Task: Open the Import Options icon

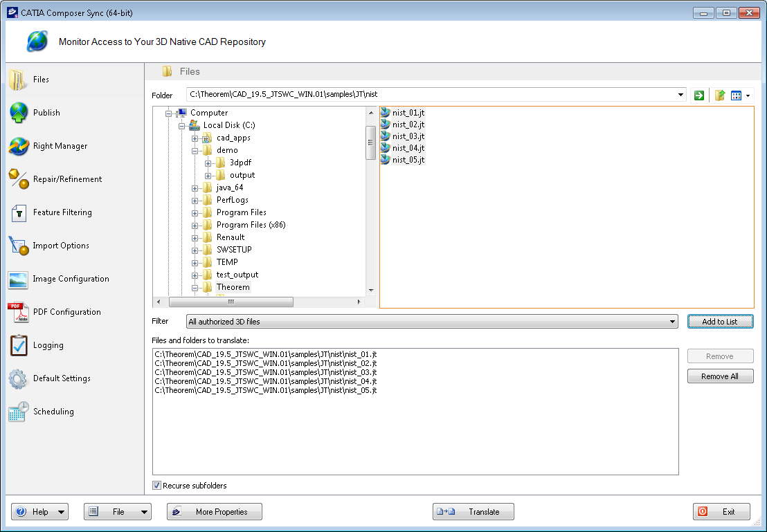Action: pos(19,246)
